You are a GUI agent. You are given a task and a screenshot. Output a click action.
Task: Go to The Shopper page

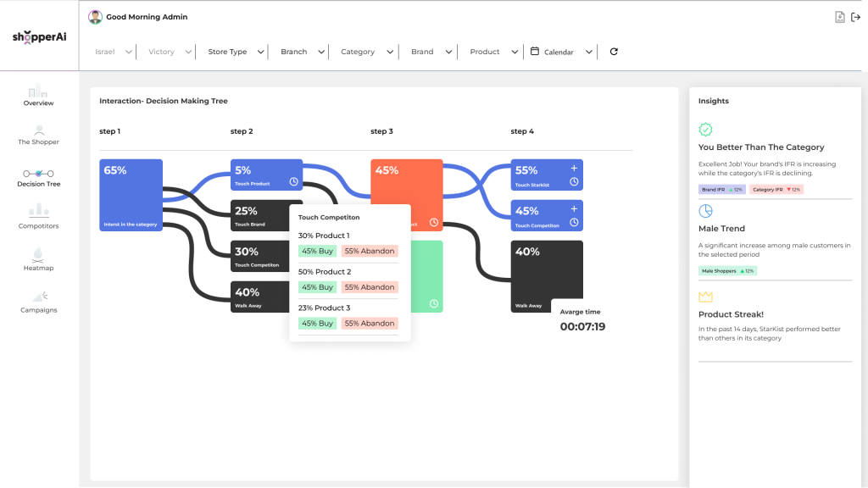pos(38,135)
